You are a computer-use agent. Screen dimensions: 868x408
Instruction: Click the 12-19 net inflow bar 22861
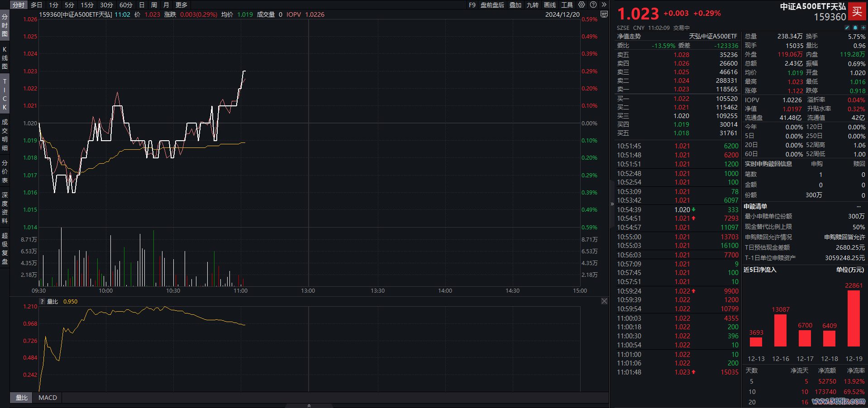pos(854,318)
